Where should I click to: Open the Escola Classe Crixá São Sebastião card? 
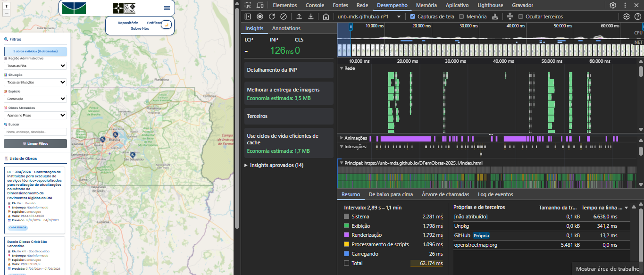pyautogui.click(x=35, y=256)
